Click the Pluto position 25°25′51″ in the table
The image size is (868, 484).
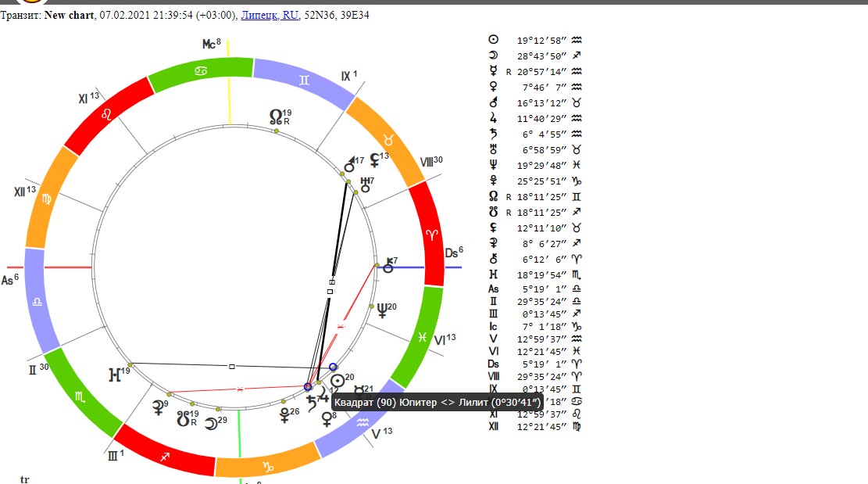(x=541, y=181)
